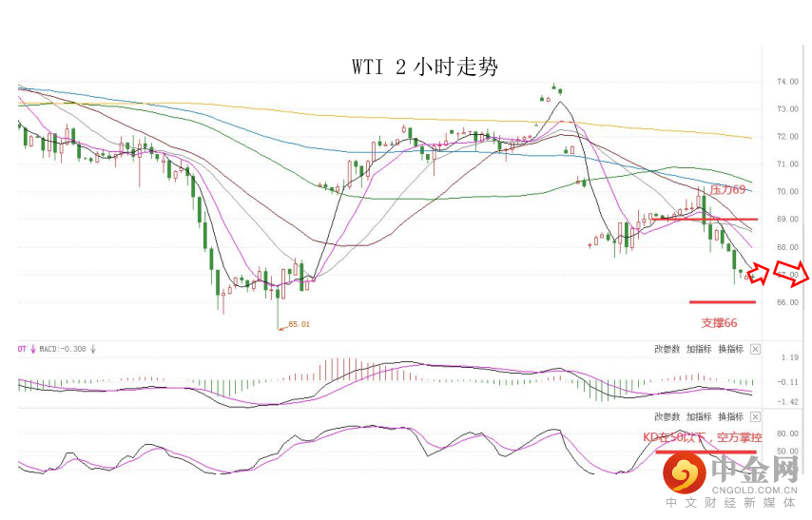Close the KD indicator panel
812x520 pixels.
click(755, 417)
